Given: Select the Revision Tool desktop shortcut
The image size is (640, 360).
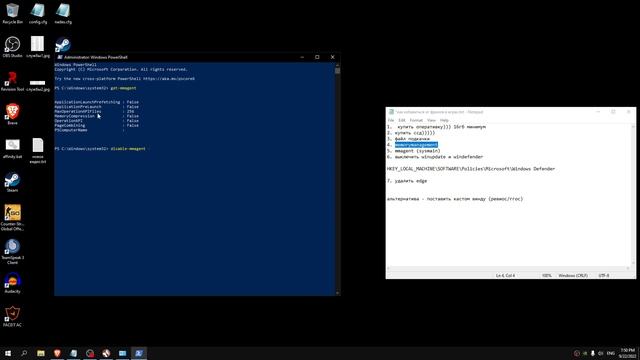Looking at the screenshot, I should (12, 81).
